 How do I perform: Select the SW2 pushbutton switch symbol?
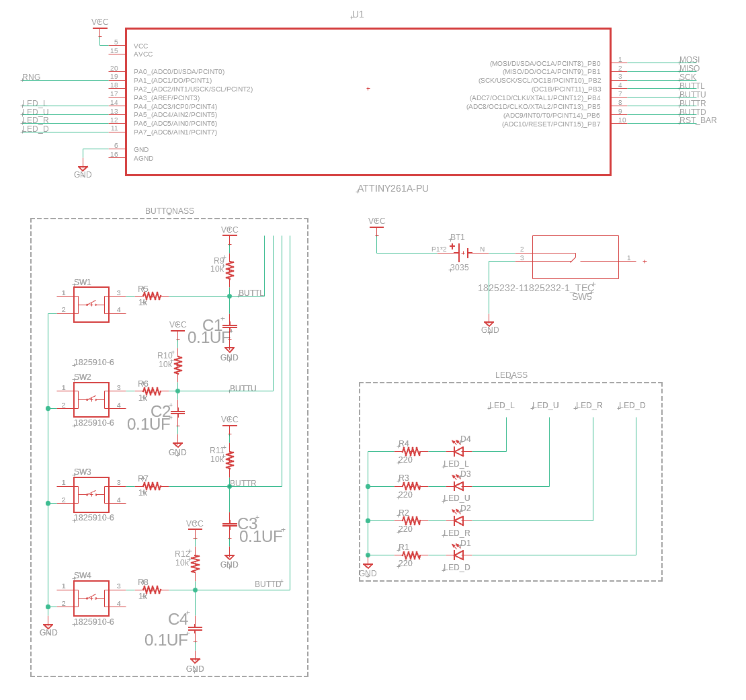click(91, 399)
